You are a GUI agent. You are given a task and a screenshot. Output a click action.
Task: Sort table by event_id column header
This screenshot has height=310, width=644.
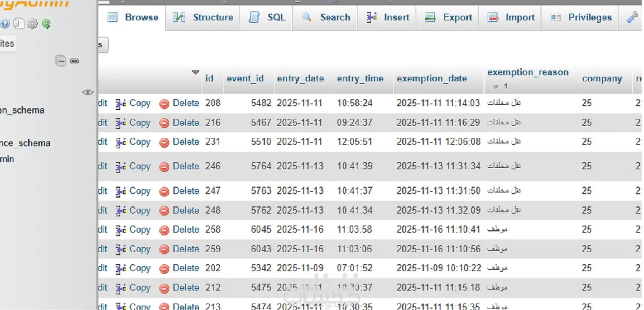[245, 79]
